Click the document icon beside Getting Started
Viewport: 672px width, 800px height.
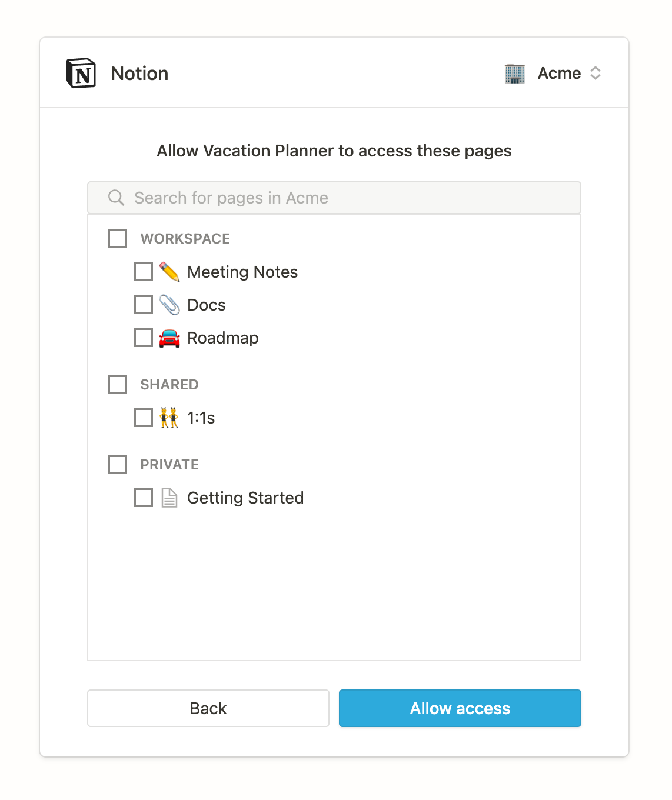pos(169,498)
